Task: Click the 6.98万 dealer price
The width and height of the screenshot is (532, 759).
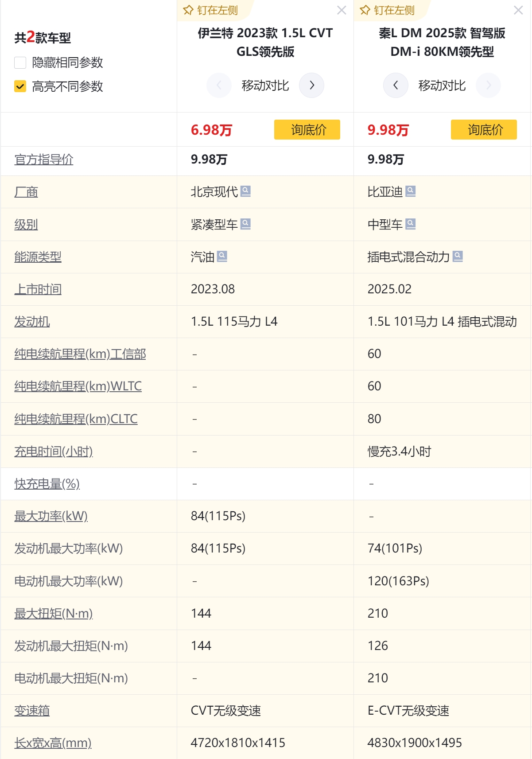Action: (x=212, y=130)
